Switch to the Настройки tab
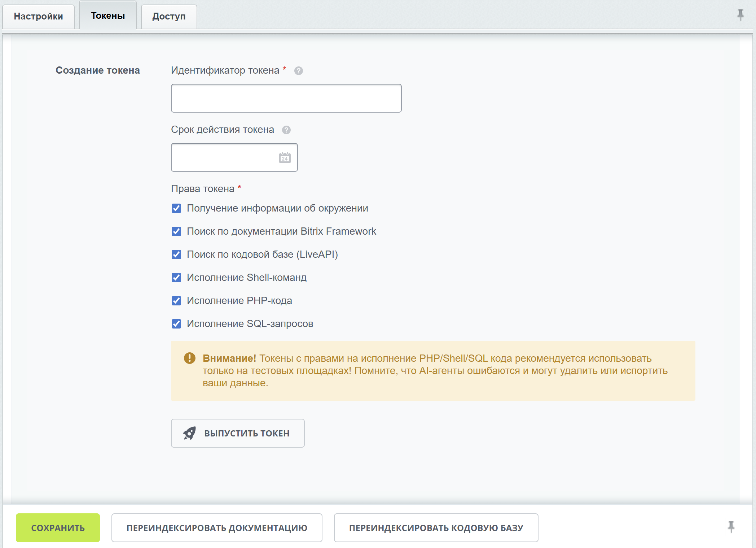The width and height of the screenshot is (756, 548). click(x=38, y=16)
